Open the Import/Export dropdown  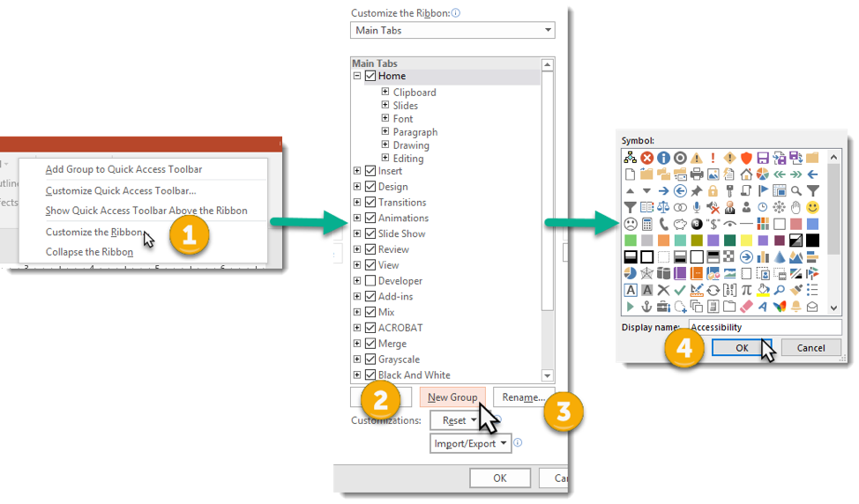coord(470,443)
